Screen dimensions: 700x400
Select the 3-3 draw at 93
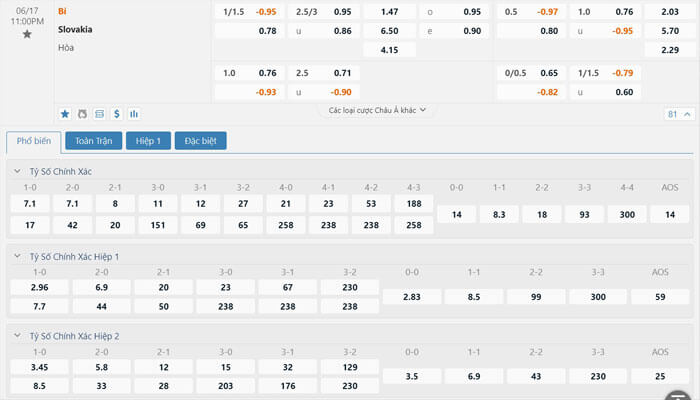[584, 215]
